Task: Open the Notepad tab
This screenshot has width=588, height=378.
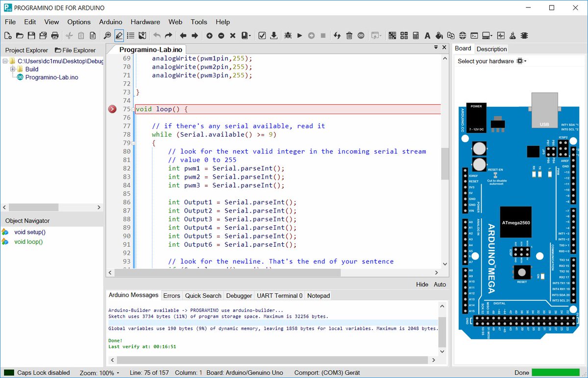Action: (318, 295)
